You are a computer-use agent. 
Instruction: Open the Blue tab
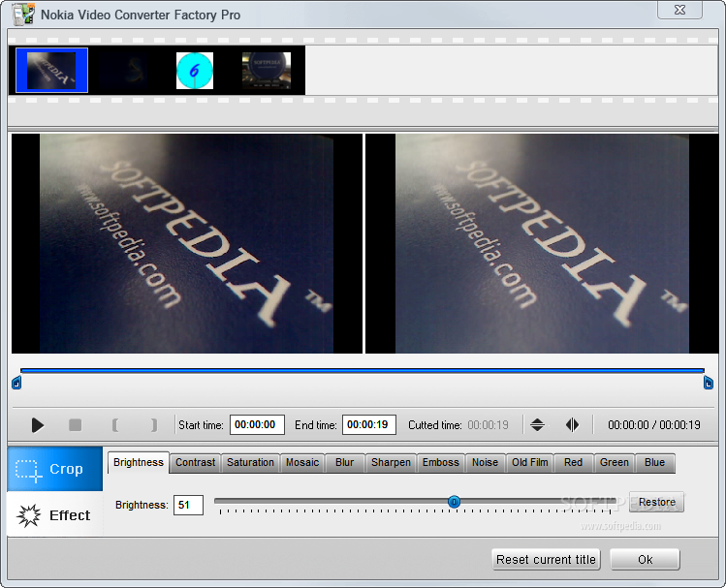[654, 463]
